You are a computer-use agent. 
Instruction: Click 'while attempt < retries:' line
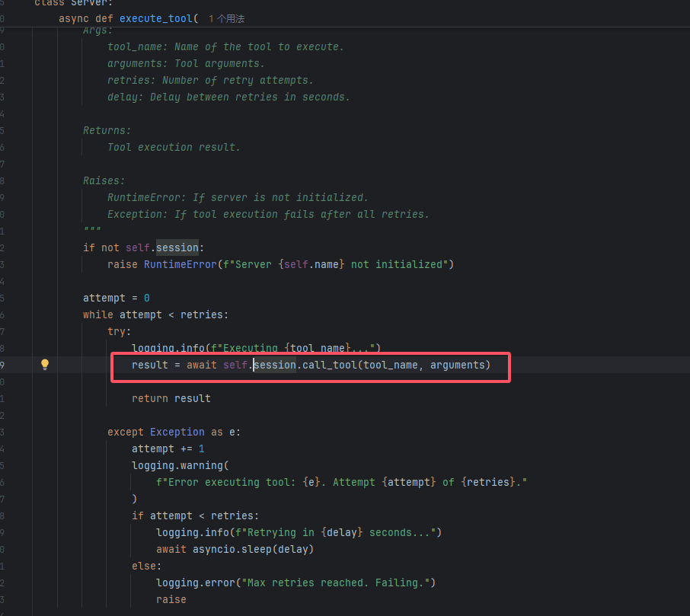pyautogui.click(x=156, y=314)
